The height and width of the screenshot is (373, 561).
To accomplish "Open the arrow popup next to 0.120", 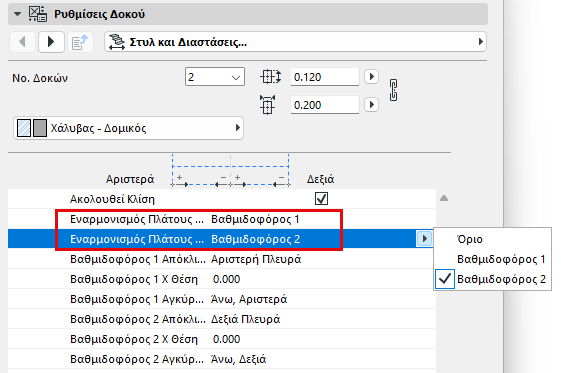I will (x=371, y=77).
